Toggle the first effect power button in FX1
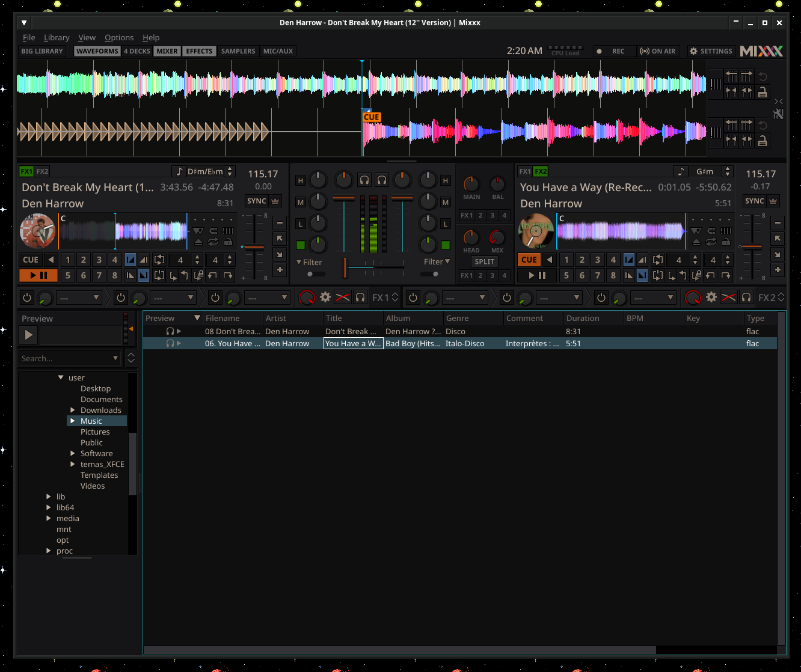The width and height of the screenshot is (801, 672). point(27,298)
